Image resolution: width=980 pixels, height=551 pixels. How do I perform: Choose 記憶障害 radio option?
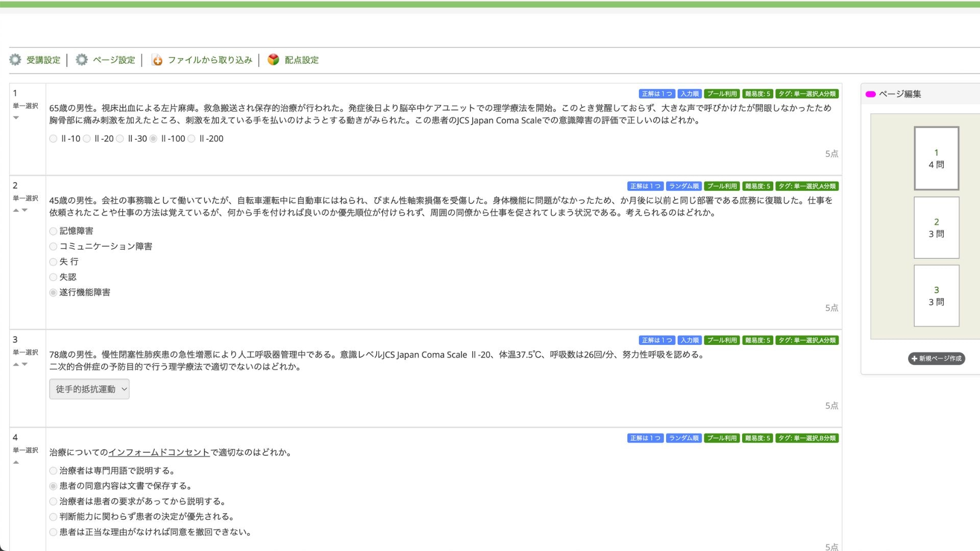tap(53, 231)
